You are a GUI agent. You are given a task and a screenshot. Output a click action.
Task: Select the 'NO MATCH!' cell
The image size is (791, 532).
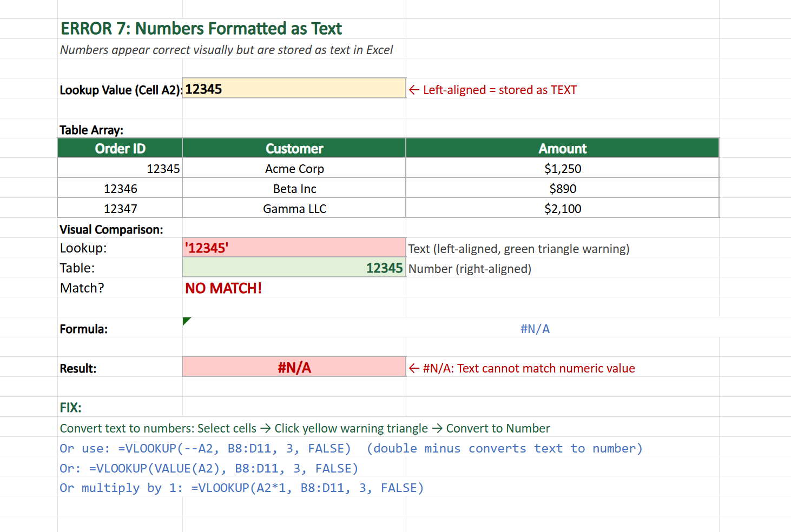click(223, 288)
